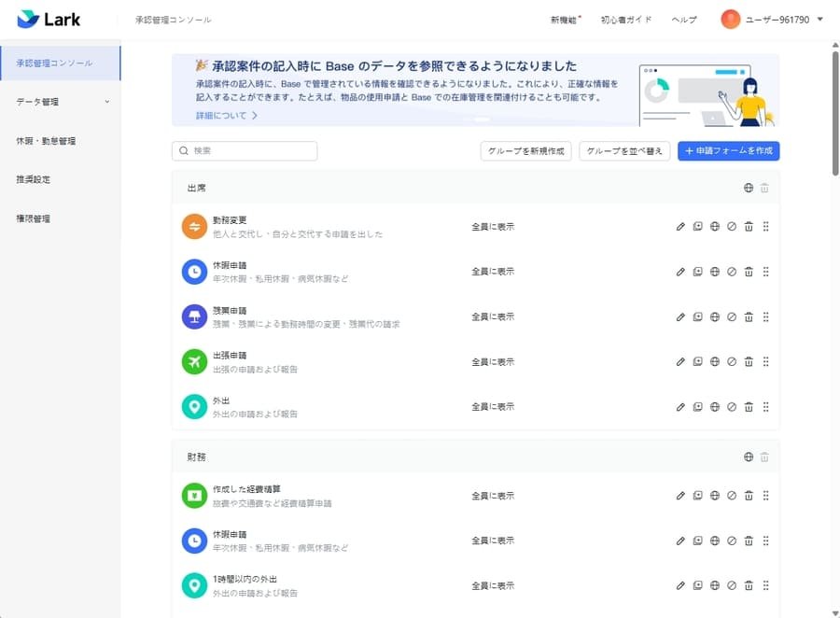The height and width of the screenshot is (618, 840).
Task: Duplicate the 1時間以内の外出 form
Action: 697,585
